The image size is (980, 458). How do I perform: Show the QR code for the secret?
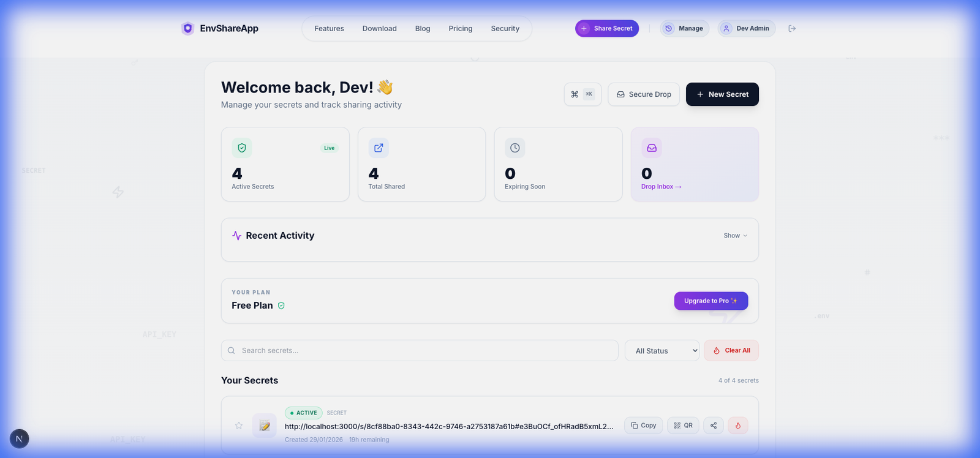[683, 426]
